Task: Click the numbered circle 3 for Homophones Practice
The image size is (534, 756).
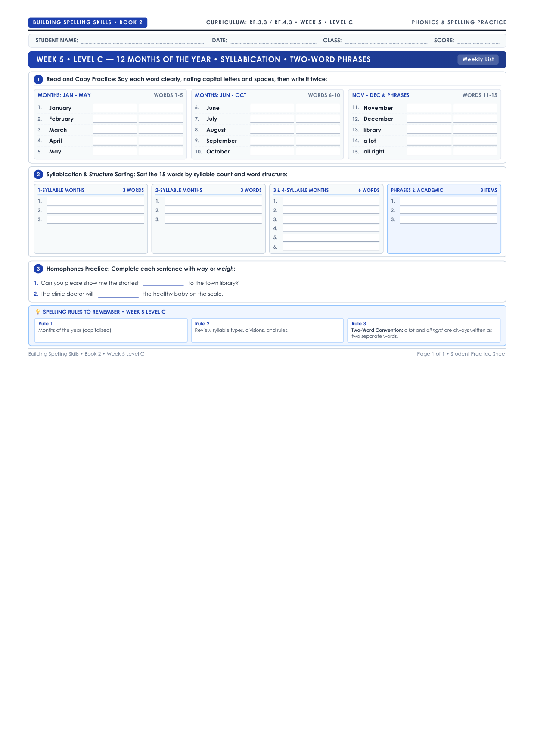Action: point(38,269)
